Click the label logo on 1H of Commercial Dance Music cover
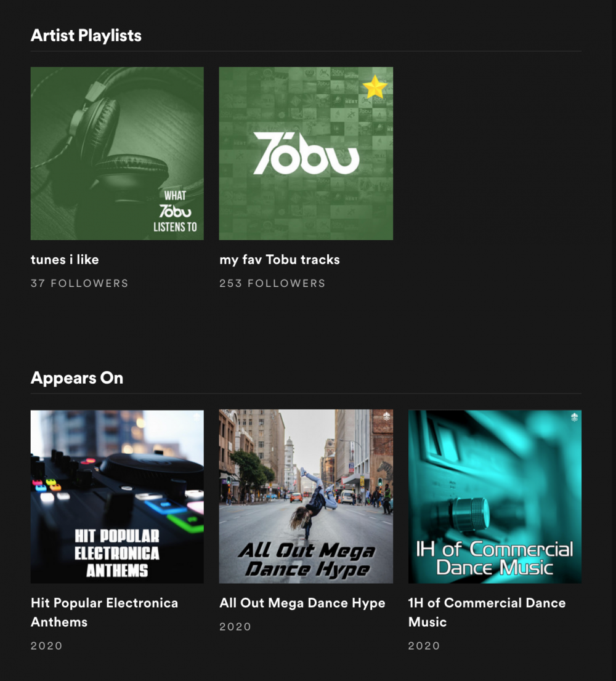 click(x=573, y=416)
